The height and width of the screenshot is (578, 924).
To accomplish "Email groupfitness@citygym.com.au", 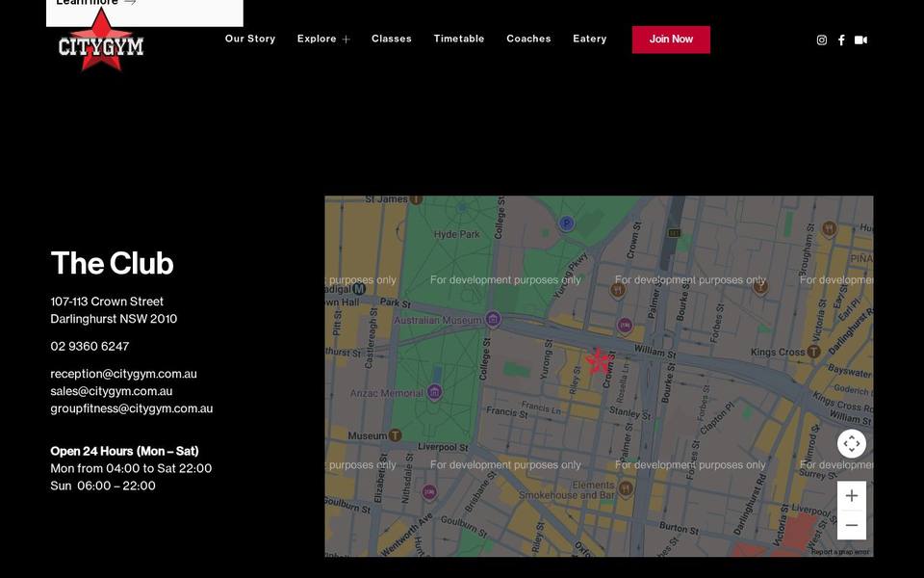I will tap(132, 408).
